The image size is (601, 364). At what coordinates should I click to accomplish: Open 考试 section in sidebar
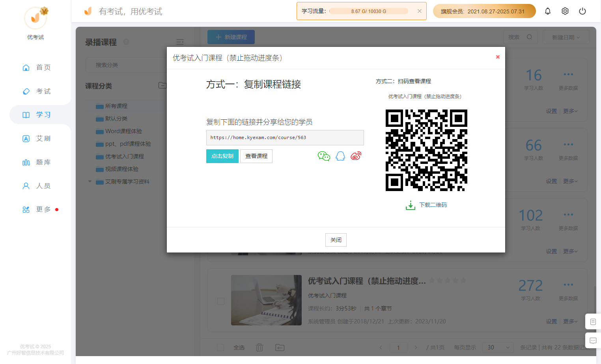click(36, 91)
